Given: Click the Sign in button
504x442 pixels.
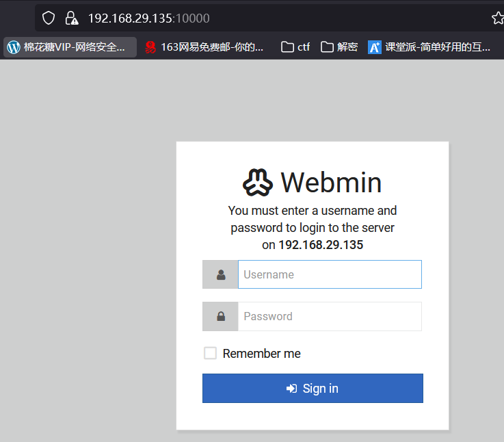Looking at the screenshot, I should pos(313,388).
